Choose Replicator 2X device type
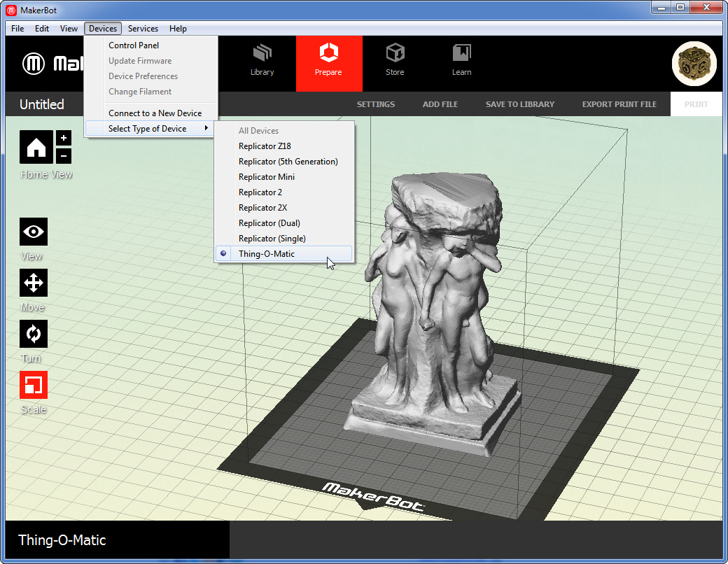 coord(262,208)
